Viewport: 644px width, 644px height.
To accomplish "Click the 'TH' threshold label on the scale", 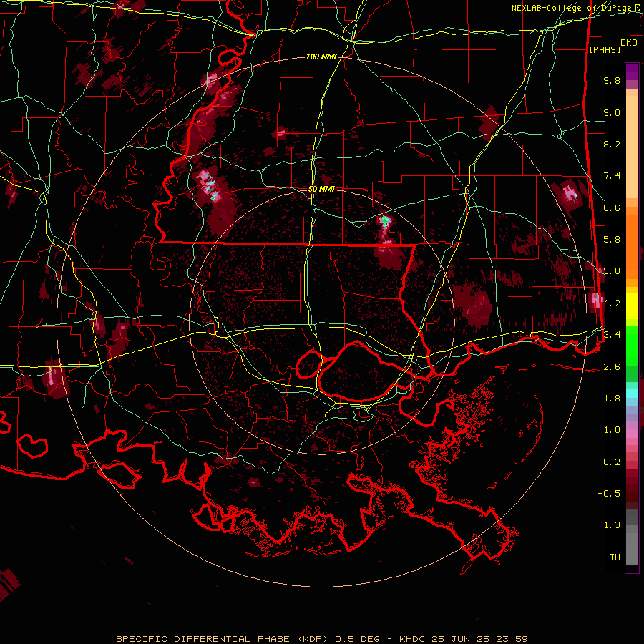I will 615,557.
